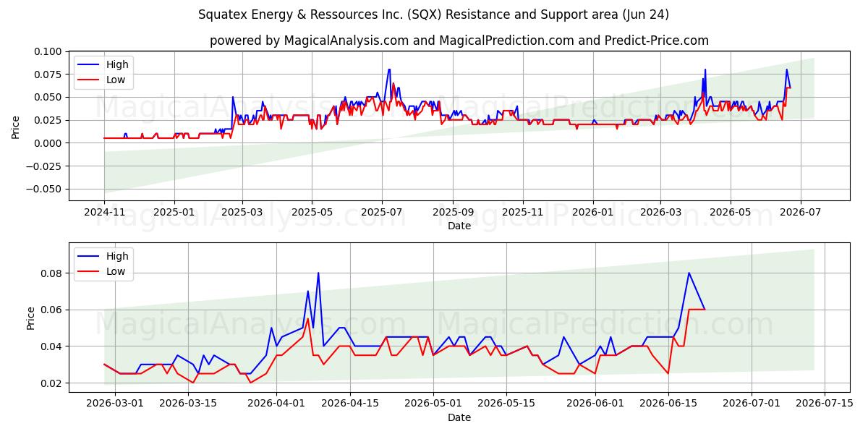Image resolution: width=868 pixels, height=434 pixels.
Task: Click the 0.050 price tick label
Action: pos(48,97)
